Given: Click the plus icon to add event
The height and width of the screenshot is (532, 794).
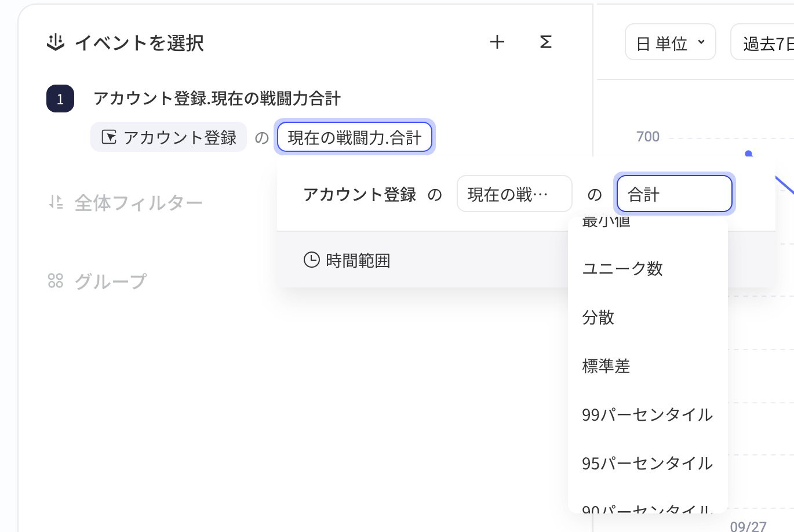Looking at the screenshot, I should click(x=497, y=42).
